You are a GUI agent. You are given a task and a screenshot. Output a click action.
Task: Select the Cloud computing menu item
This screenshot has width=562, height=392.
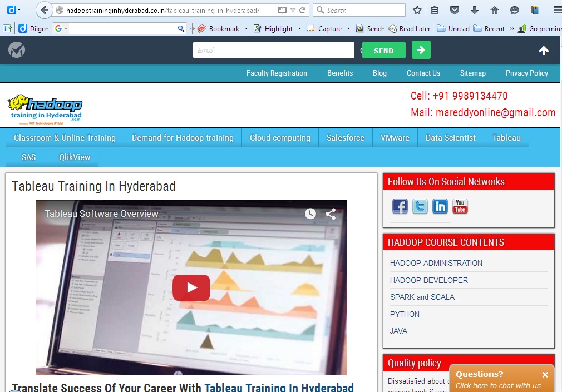coord(280,138)
